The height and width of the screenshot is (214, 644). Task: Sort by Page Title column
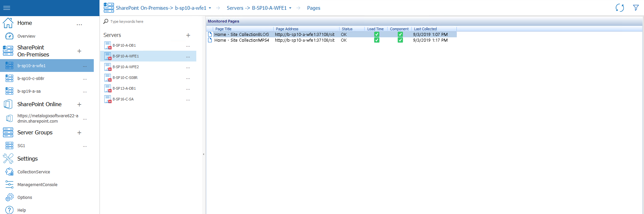tap(223, 29)
